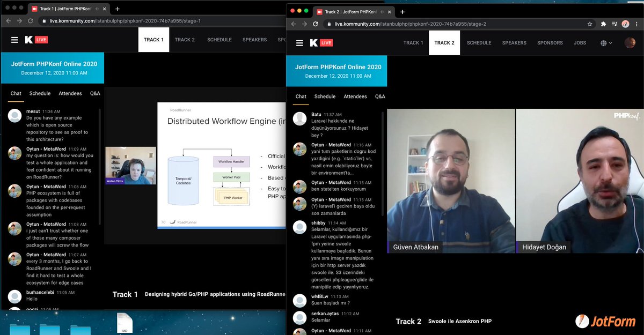Click Distributed Workflow Engine slide
The image size is (644, 335).
click(222, 165)
